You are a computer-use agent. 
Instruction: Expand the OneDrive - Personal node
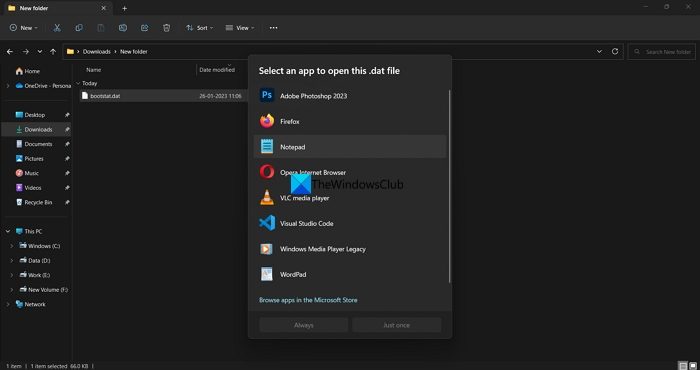tap(8, 86)
